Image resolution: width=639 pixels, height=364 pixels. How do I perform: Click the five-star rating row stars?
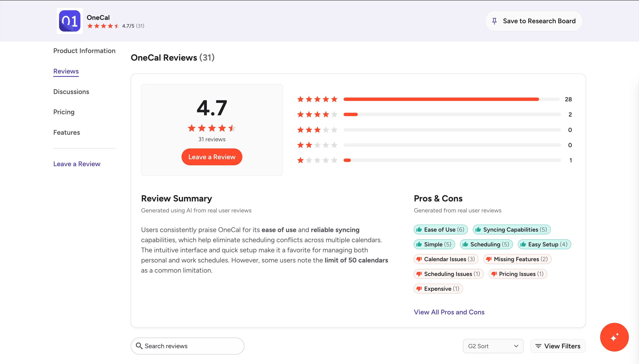click(x=317, y=99)
